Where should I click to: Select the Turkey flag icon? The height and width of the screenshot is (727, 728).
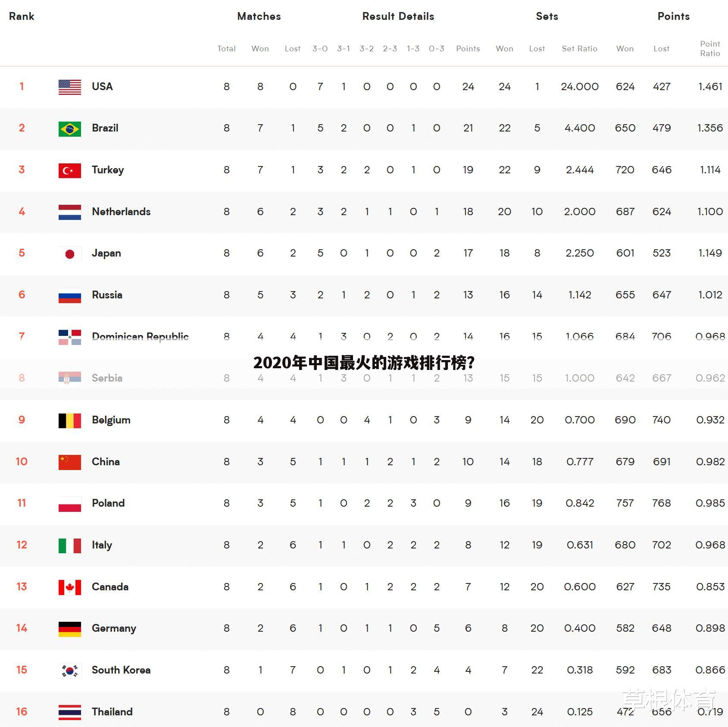70,171
